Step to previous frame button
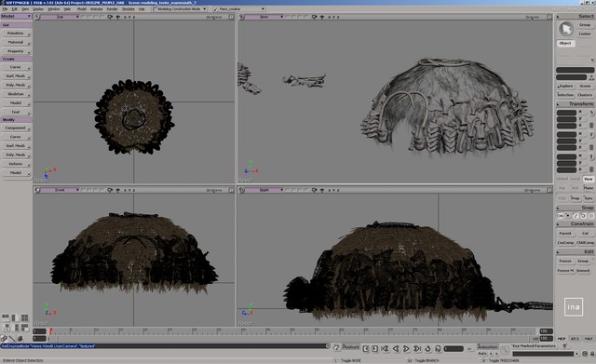This screenshot has width=596, height=364. [366, 348]
